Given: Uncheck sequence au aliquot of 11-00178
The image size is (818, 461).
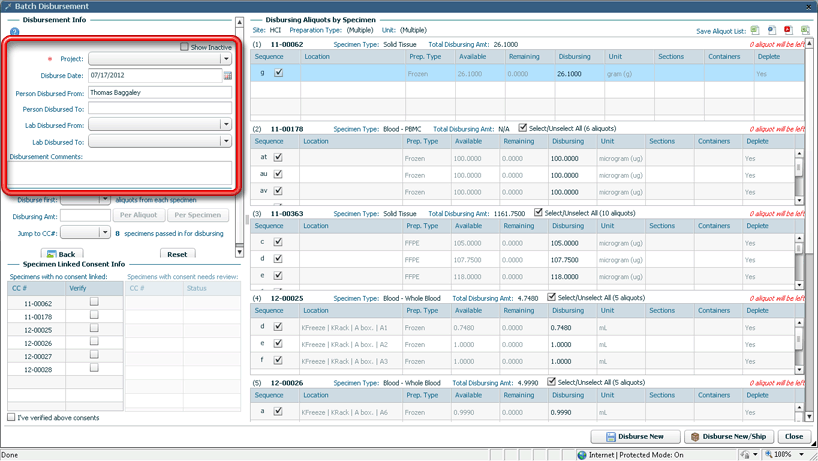Looking at the screenshot, I should [x=278, y=174].
